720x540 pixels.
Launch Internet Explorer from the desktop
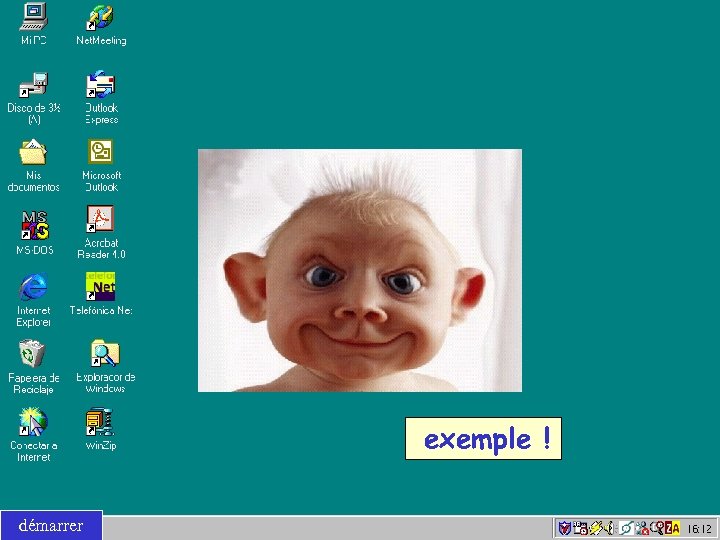(33, 300)
